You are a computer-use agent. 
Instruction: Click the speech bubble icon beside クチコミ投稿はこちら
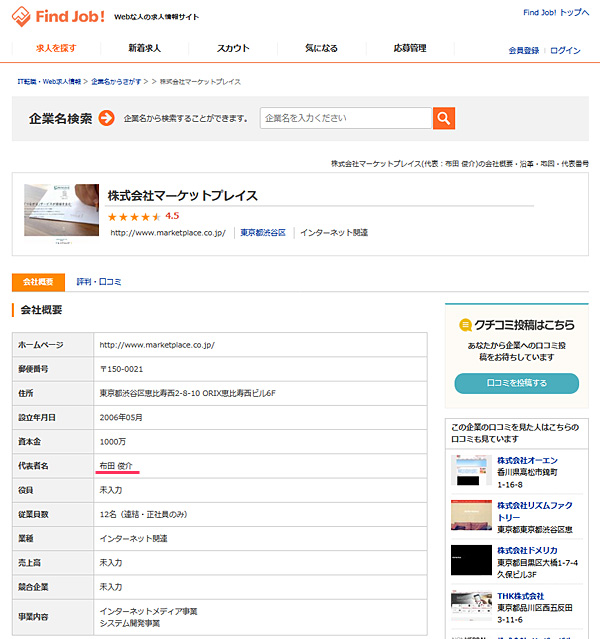[465, 325]
